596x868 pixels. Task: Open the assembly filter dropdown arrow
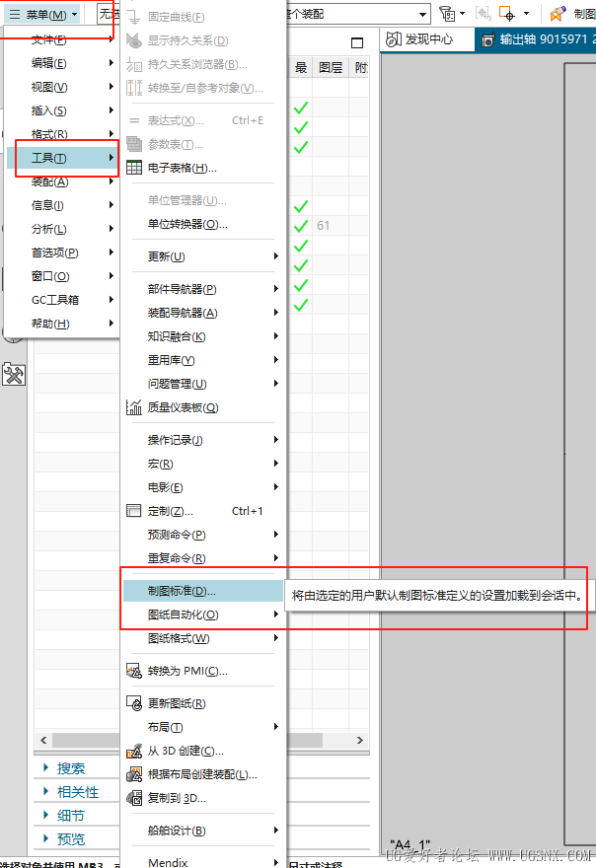tap(422, 15)
